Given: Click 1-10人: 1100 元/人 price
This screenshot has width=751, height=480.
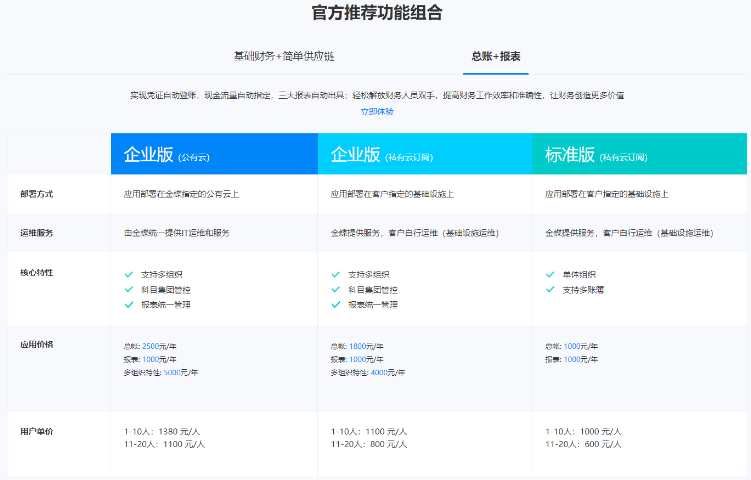Looking at the screenshot, I should click(x=369, y=432).
